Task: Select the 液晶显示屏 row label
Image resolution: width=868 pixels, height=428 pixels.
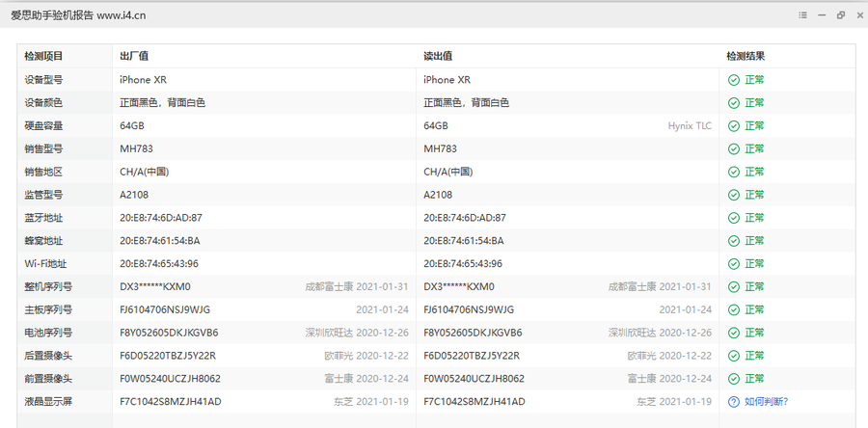Action: tap(48, 401)
